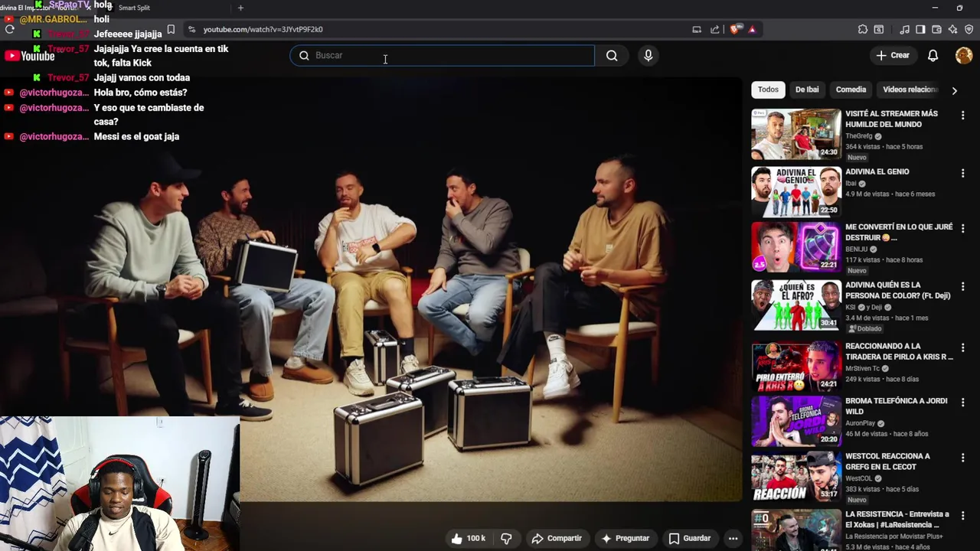This screenshot has height=551, width=980.
Task: Click channel name AuronPlay
Action: point(860,423)
